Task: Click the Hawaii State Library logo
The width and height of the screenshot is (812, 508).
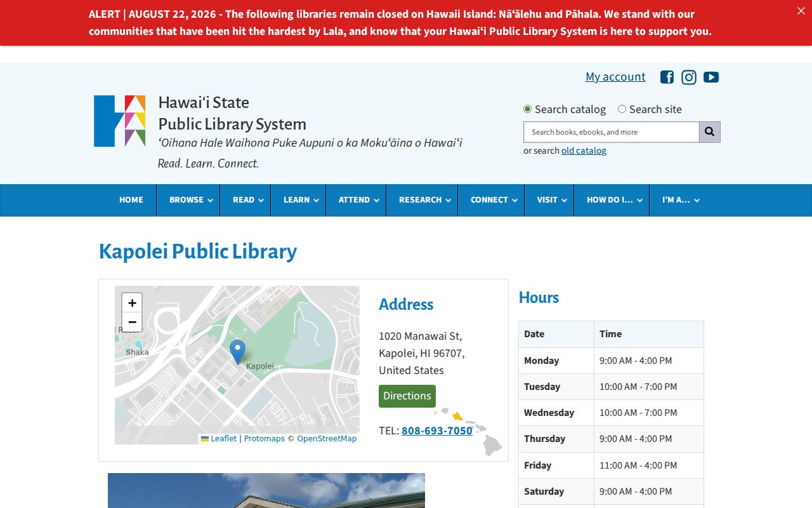Action: (x=120, y=121)
